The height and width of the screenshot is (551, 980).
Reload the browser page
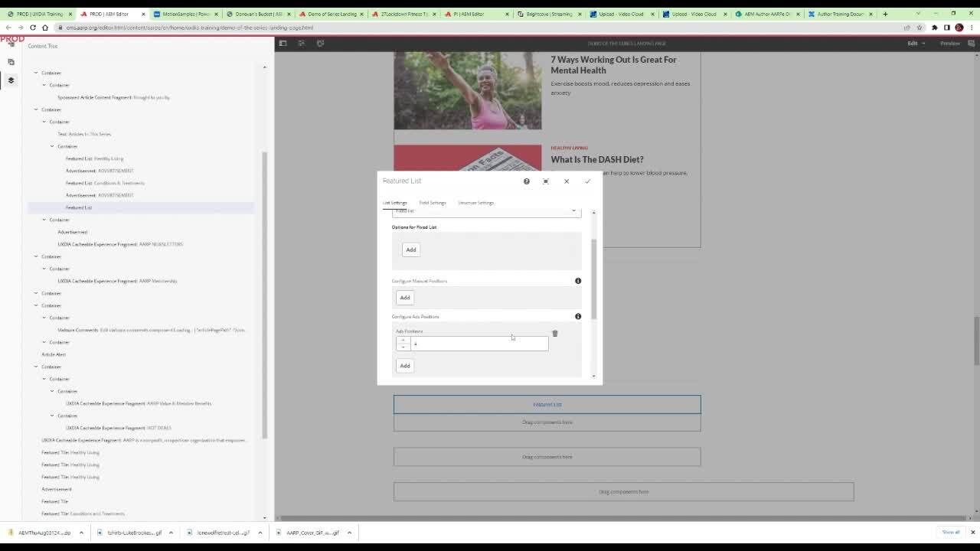[x=33, y=28]
